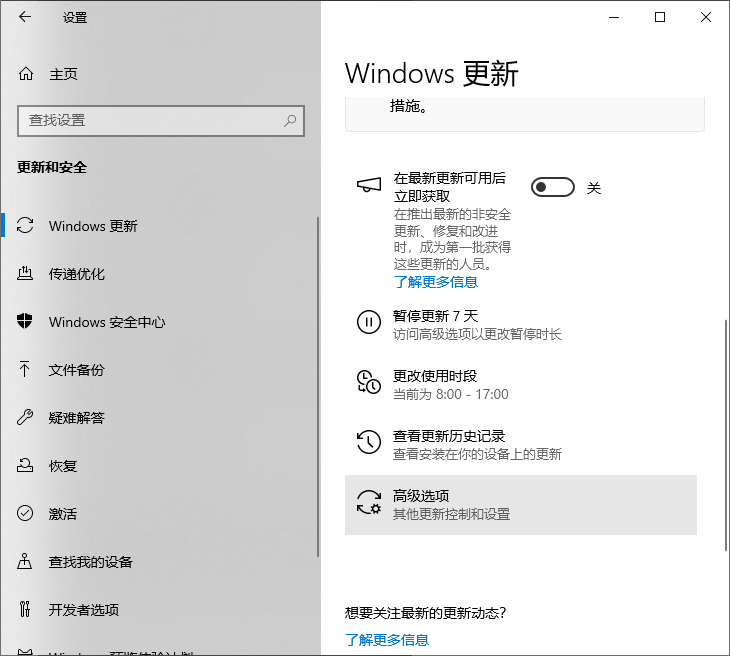Click the 查找设置 search input field
The height and width of the screenshot is (656, 730).
point(150,120)
